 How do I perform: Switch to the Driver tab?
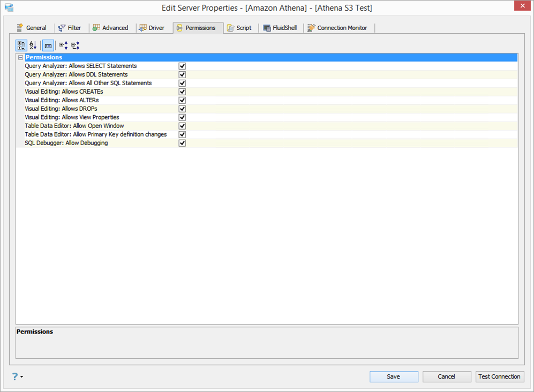[152, 28]
